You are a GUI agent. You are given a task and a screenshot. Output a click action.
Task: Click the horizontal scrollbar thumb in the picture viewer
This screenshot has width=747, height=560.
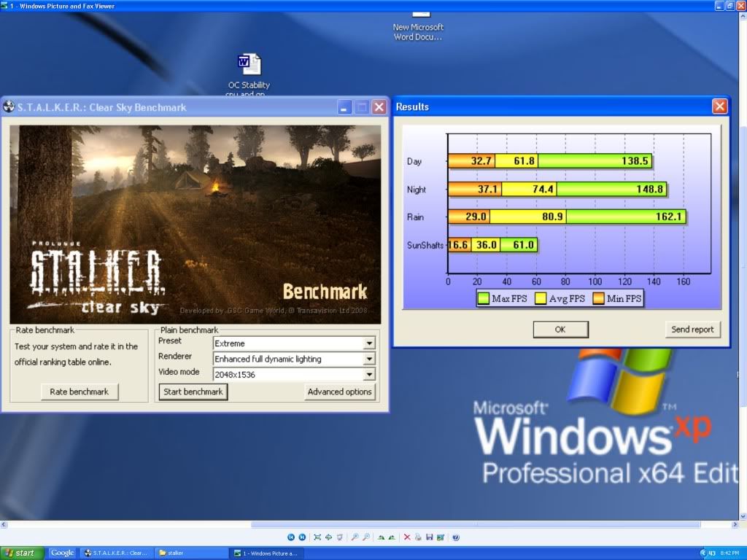point(476,524)
